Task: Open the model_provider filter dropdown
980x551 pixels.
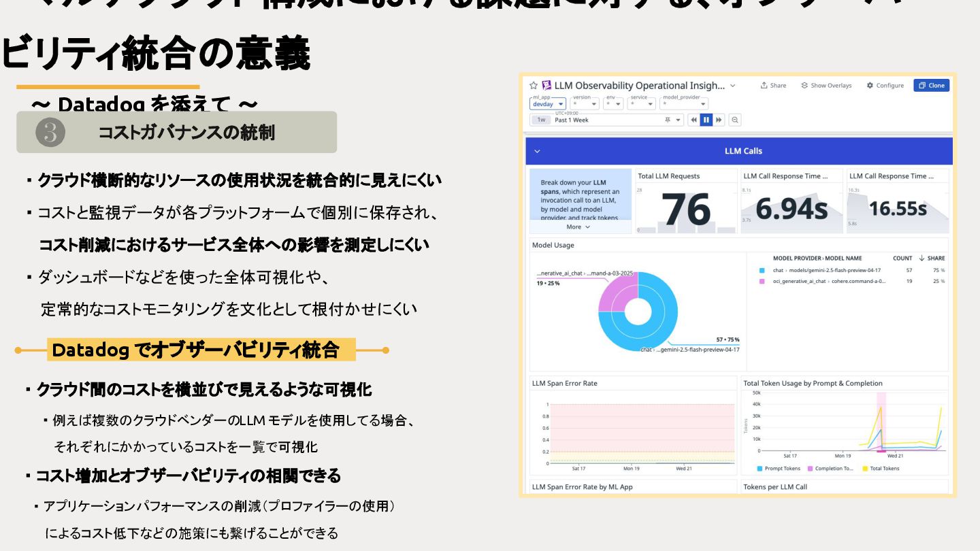Action: coord(684,104)
